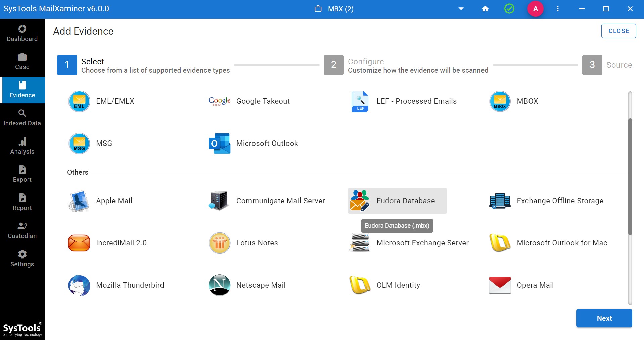Screen dimensions: 644x340
Task: Pick the Mozilla Thunderbird icon
Action: click(79, 285)
